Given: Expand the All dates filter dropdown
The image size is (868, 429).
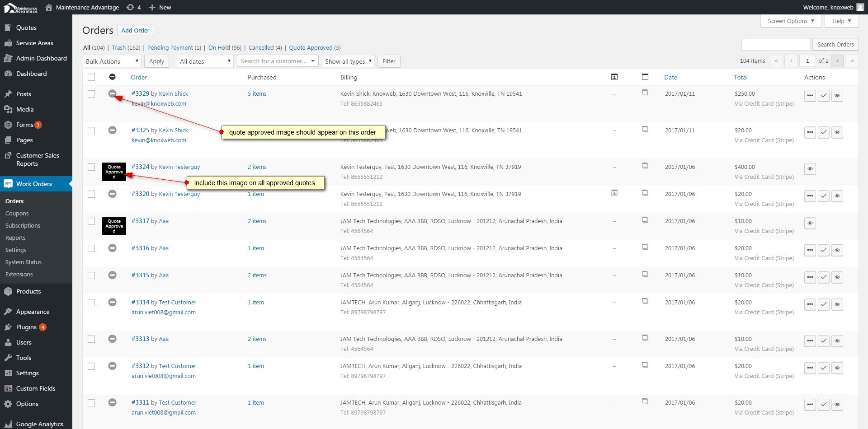Looking at the screenshot, I should pos(205,61).
